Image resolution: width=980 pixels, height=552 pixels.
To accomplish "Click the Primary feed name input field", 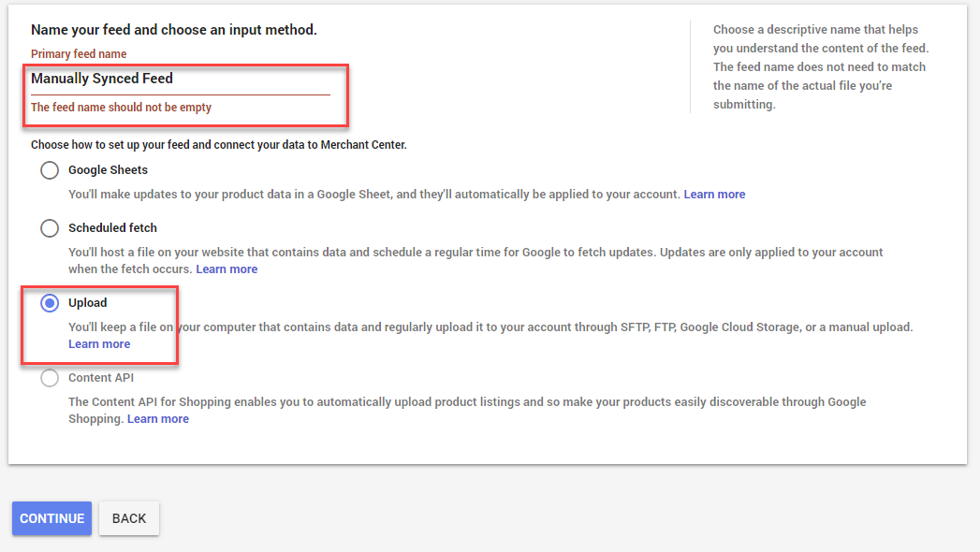I will (x=181, y=80).
